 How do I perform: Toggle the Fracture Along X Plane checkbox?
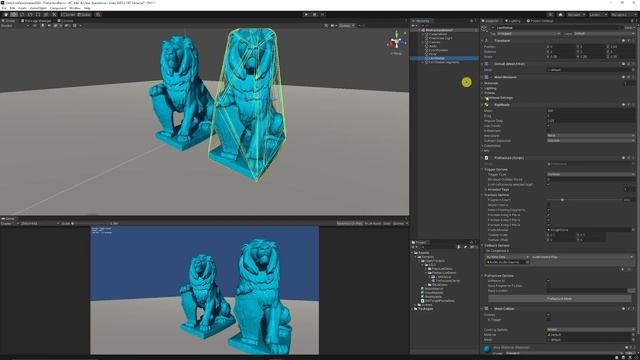pyautogui.click(x=549, y=215)
